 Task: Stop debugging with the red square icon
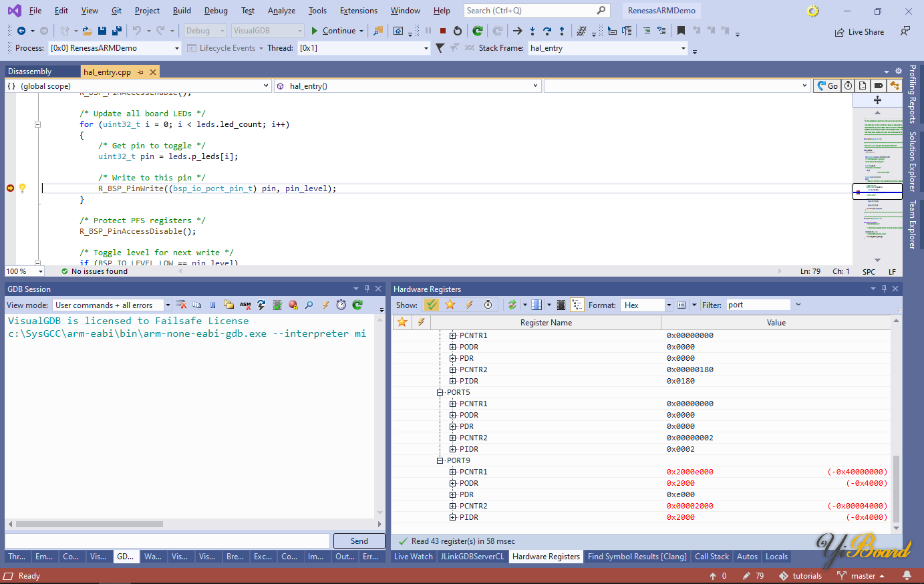[442, 31]
